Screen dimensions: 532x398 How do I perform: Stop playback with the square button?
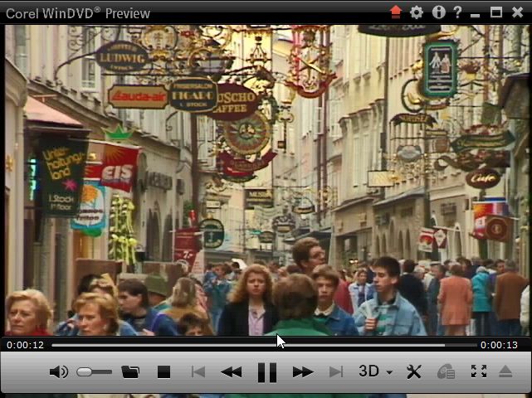pos(164,372)
